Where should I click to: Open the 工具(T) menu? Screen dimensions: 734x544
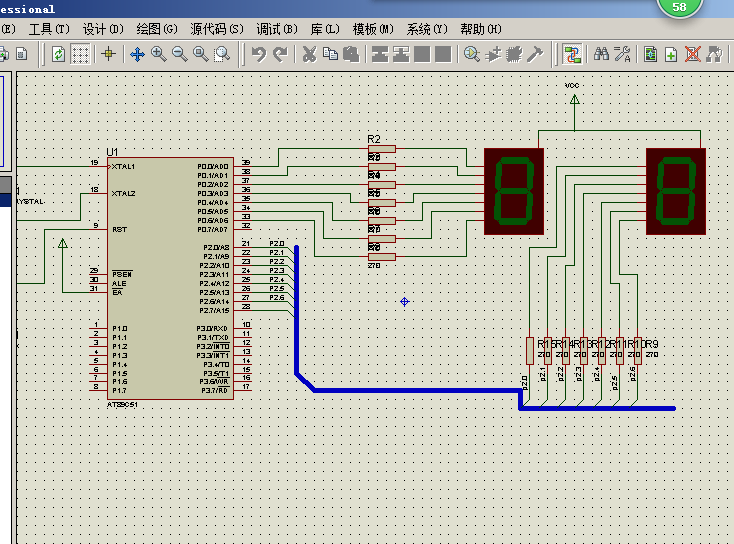click(49, 29)
